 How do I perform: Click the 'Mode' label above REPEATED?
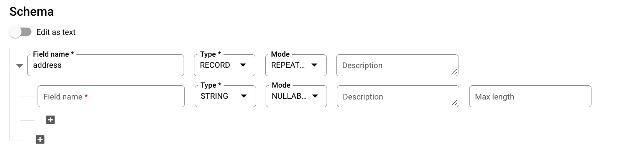click(x=280, y=54)
